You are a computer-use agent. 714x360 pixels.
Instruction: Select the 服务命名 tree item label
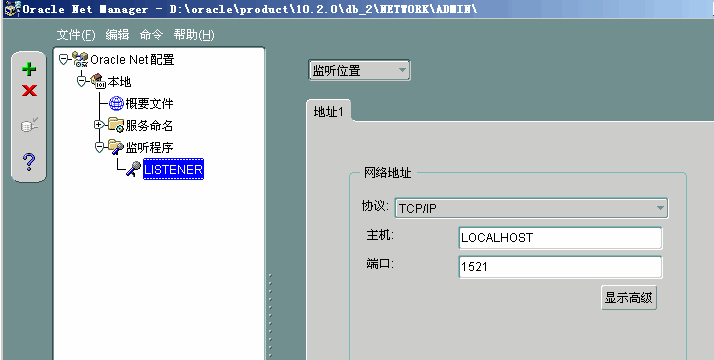[149, 125]
